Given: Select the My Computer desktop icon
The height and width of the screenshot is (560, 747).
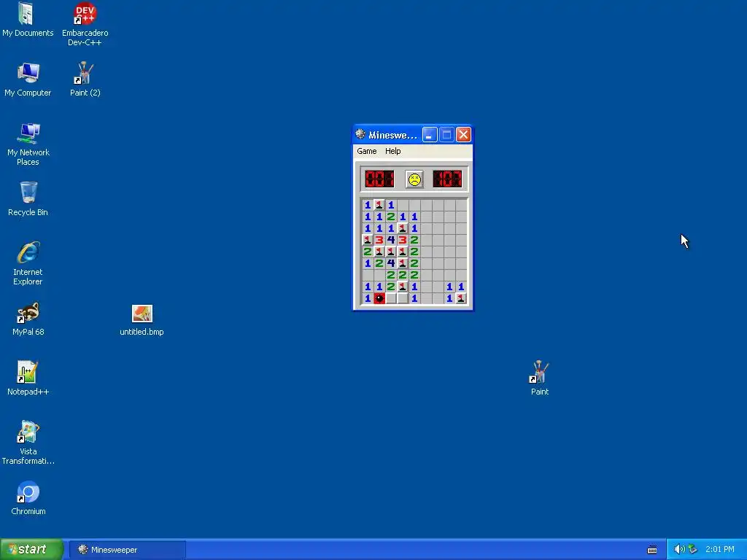Looking at the screenshot, I should point(28,79).
